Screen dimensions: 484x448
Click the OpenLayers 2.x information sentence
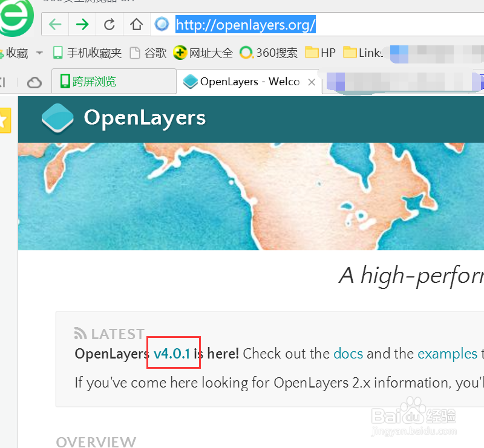(280, 383)
